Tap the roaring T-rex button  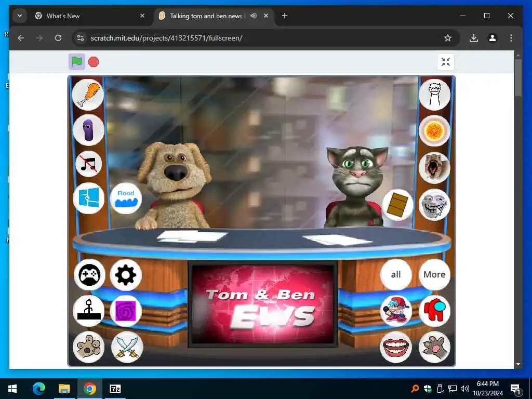(435, 168)
